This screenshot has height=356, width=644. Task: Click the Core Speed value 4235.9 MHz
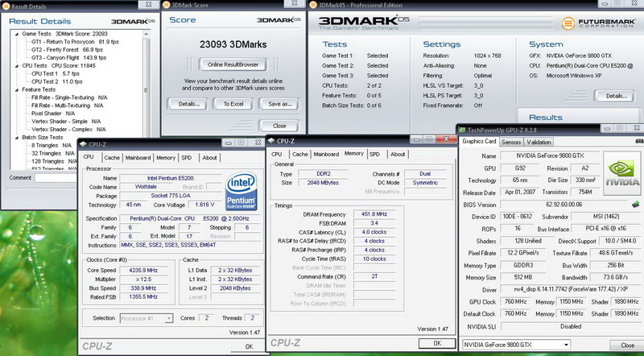click(x=143, y=270)
